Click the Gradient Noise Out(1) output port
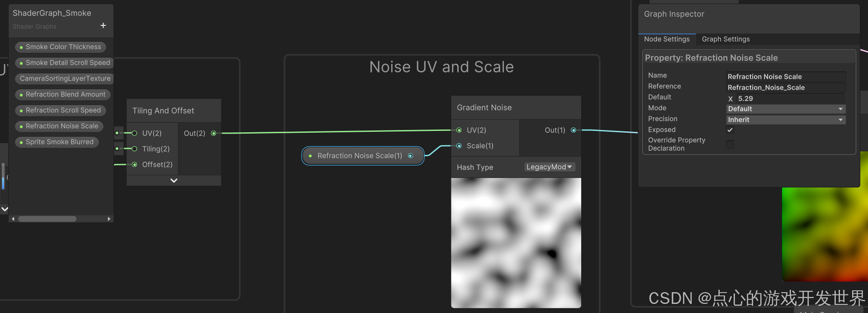The width and height of the screenshot is (868, 313). pyautogui.click(x=574, y=130)
